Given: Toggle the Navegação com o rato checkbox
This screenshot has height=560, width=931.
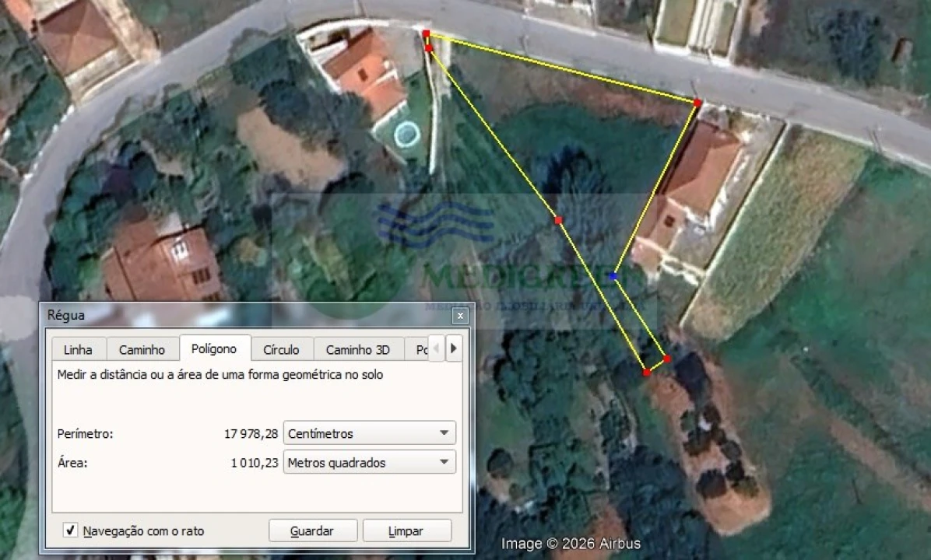Looking at the screenshot, I should click(70, 530).
